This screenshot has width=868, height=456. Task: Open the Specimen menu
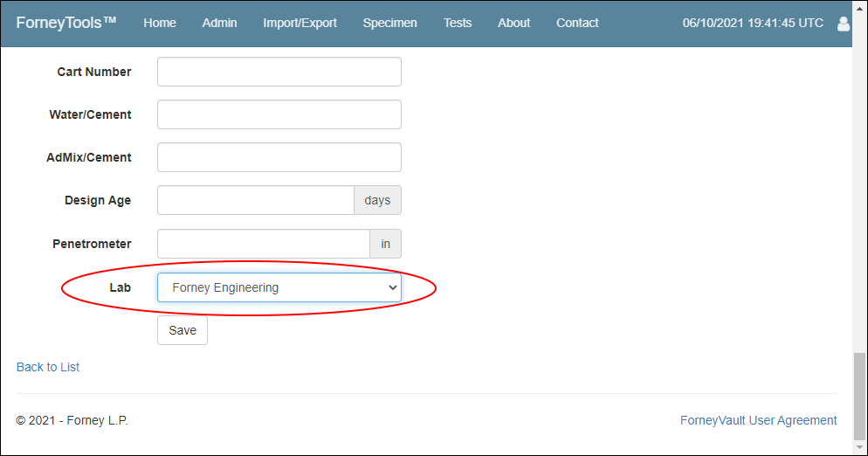click(389, 23)
